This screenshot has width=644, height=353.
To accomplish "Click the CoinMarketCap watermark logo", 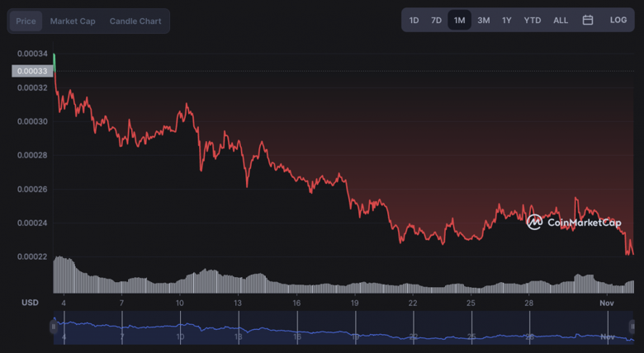I will point(573,222).
